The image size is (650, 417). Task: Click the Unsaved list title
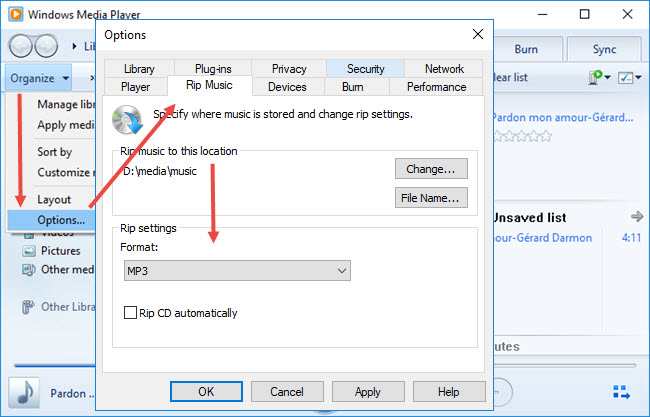click(x=530, y=218)
